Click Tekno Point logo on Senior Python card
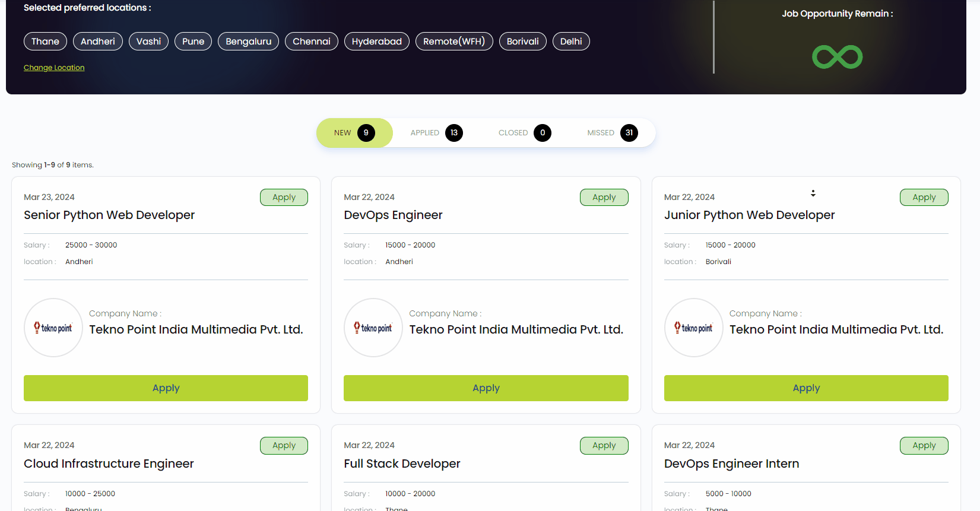The image size is (980, 511). (x=53, y=328)
